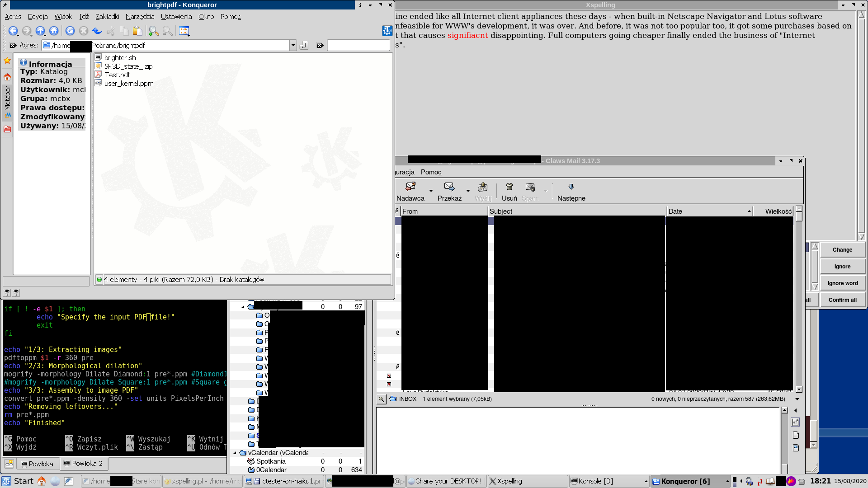Open the Metabar sidebar tab
This screenshot has width=868, height=488.
click(7, 99)
